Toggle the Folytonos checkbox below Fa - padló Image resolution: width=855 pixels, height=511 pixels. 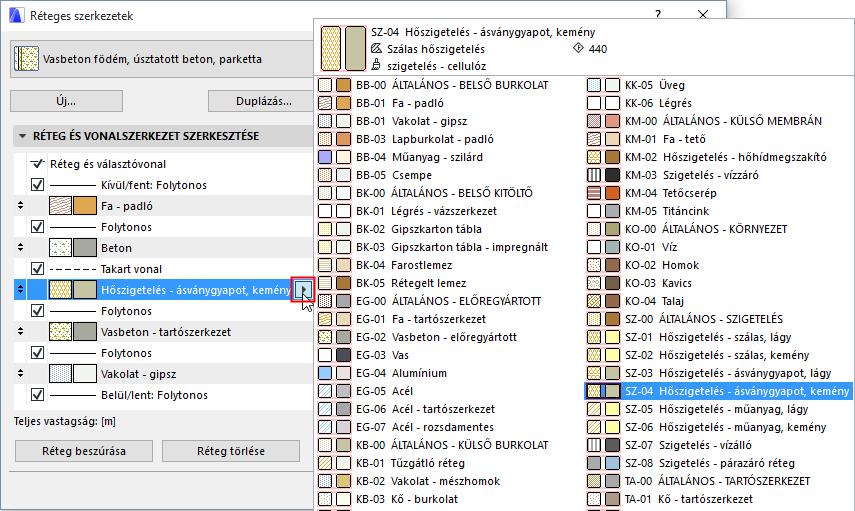[37, 227]
